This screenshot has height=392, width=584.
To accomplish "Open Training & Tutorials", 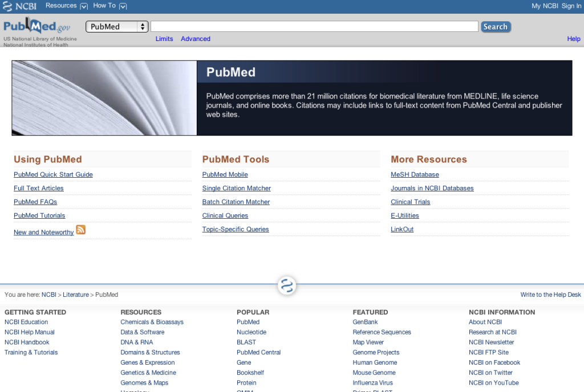I will coord(31,352).
